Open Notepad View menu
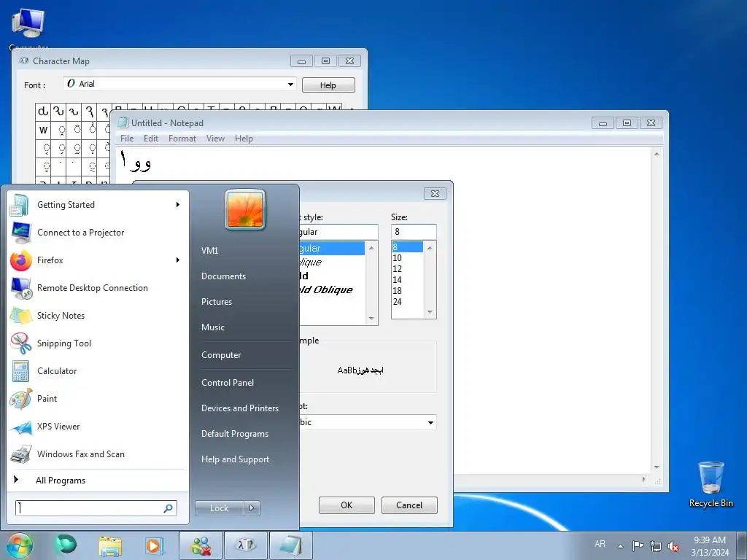This screenshot has width=747, height=560. (x=215, y=139)
